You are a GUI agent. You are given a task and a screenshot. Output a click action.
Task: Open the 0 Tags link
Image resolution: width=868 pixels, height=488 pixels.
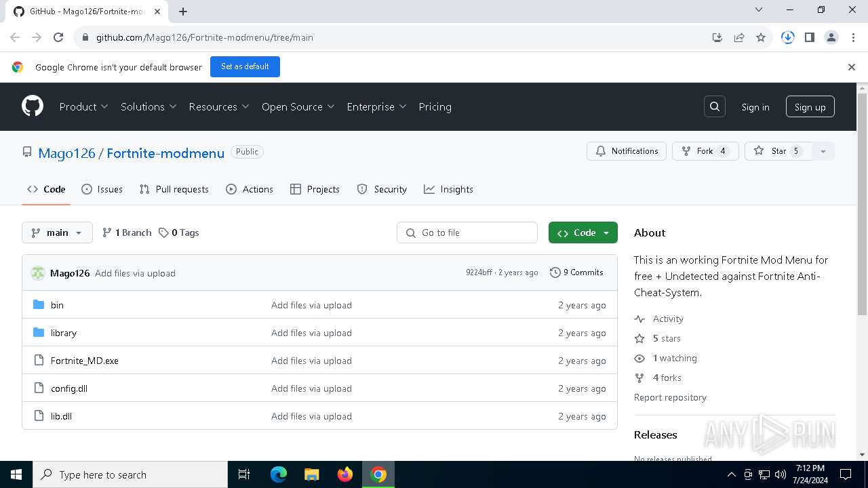coord(179,232)
